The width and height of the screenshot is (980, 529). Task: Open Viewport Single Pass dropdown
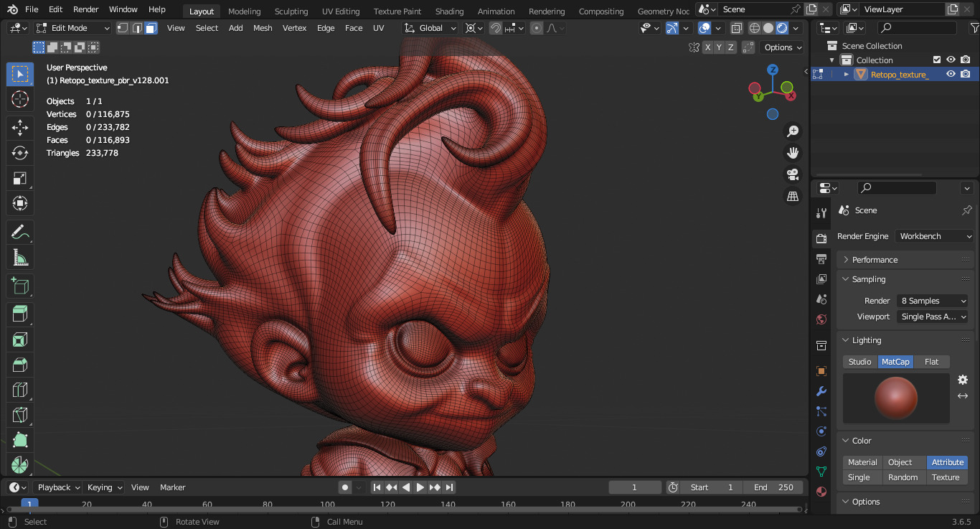933,317
